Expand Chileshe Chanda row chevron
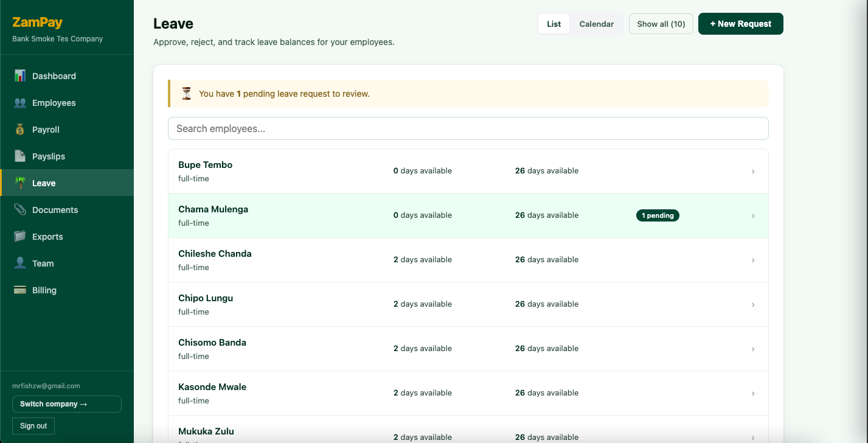 pos(753,260)
